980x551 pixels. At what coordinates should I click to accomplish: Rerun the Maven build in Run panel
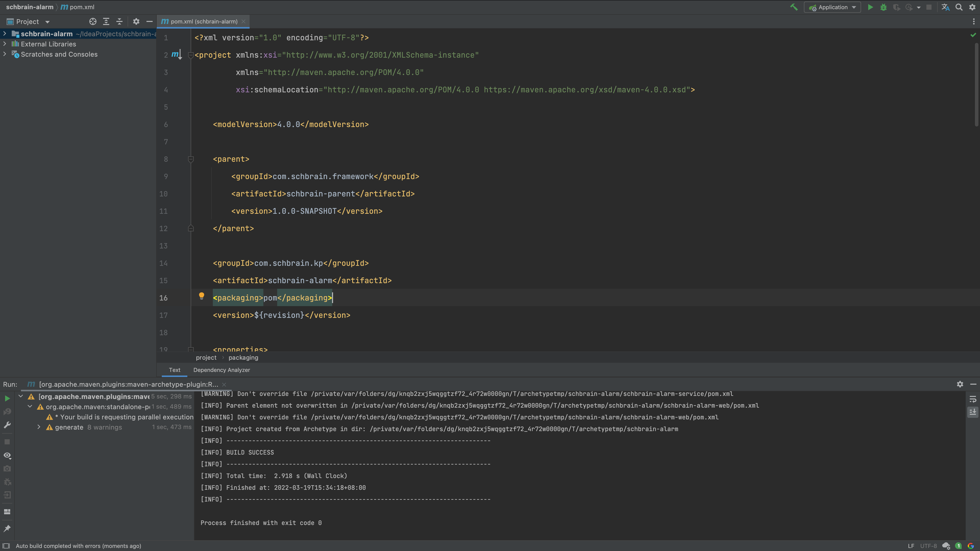coord(7,398)
